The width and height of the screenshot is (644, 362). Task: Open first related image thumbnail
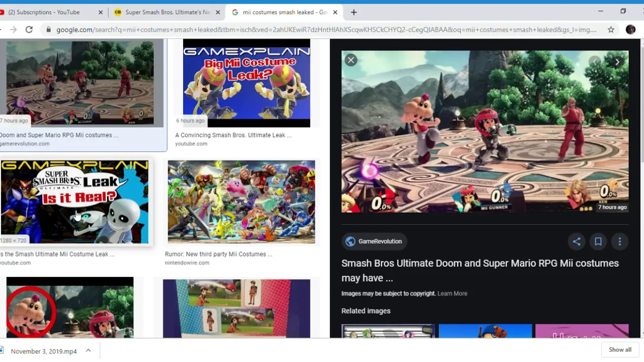(x=388, y=331)
